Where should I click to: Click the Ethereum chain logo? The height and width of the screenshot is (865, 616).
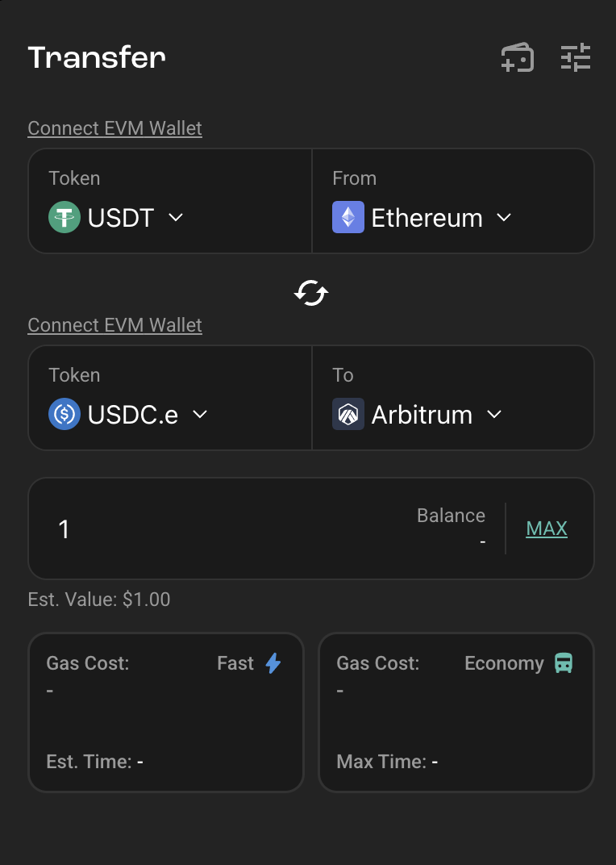pos(348,217)
